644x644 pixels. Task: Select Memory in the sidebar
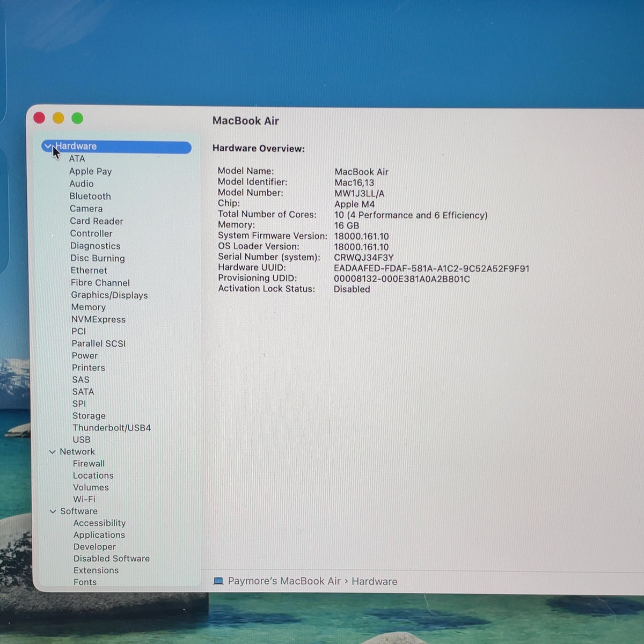[89, 307]
